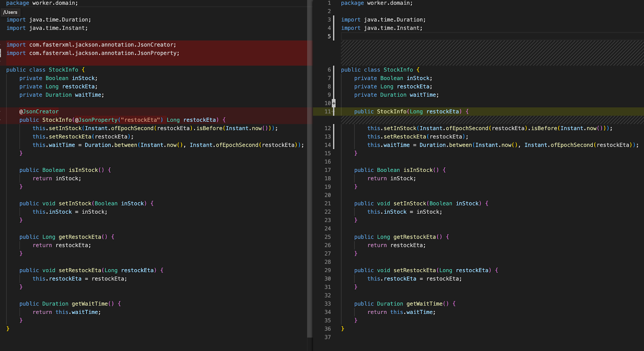Click the package keyword in left pane
The width and height of the screenshot is (644, 351).
coord(17,3)
